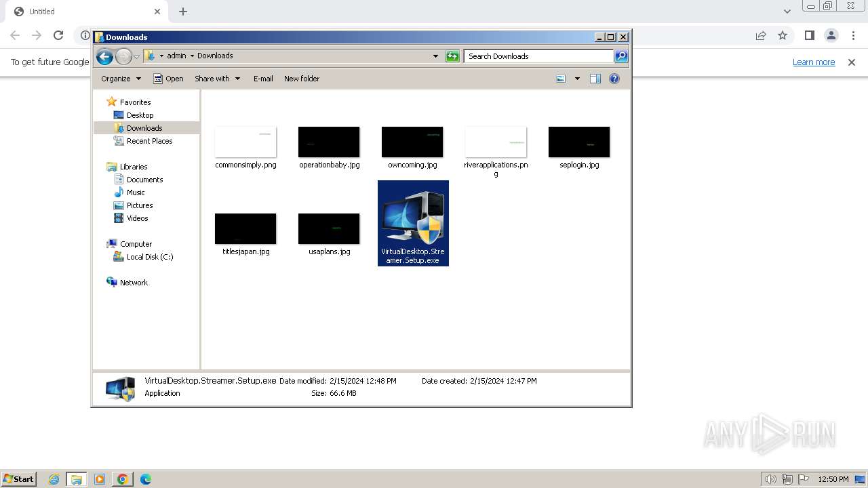This screenshot has height=488, width=868.
Task: Click Open in the Explorer toolbar
Action: click(168, 79)
